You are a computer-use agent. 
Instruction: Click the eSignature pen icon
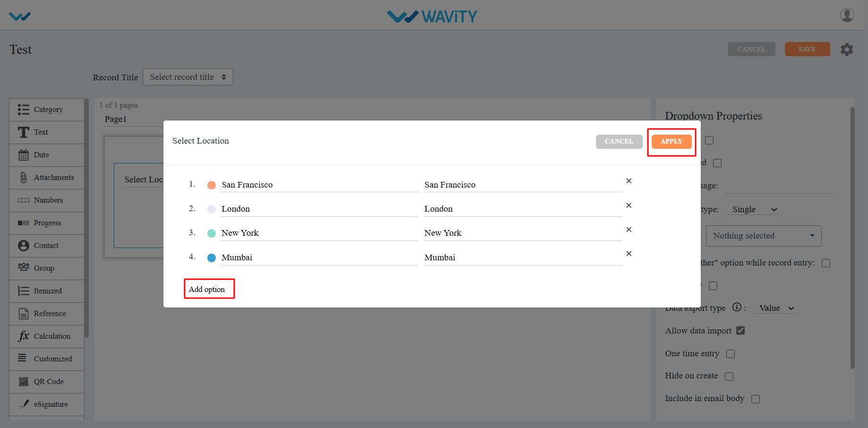coord(24,404)
